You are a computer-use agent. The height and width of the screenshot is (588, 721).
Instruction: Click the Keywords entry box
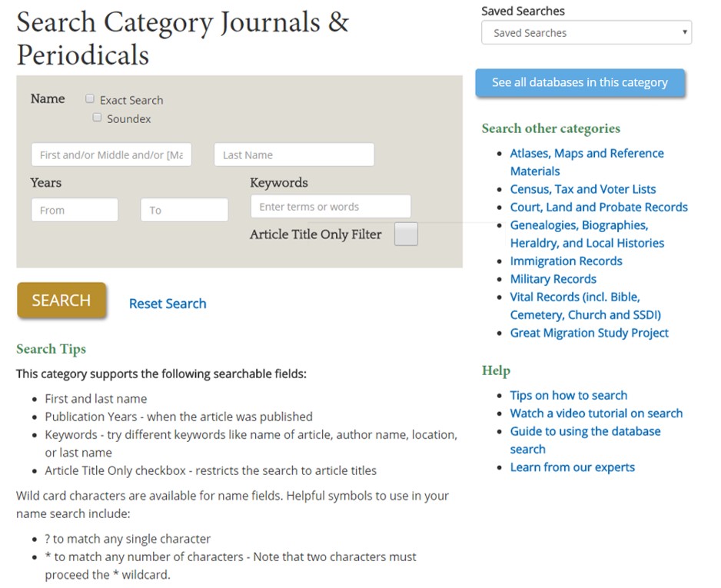click(331, 206)
